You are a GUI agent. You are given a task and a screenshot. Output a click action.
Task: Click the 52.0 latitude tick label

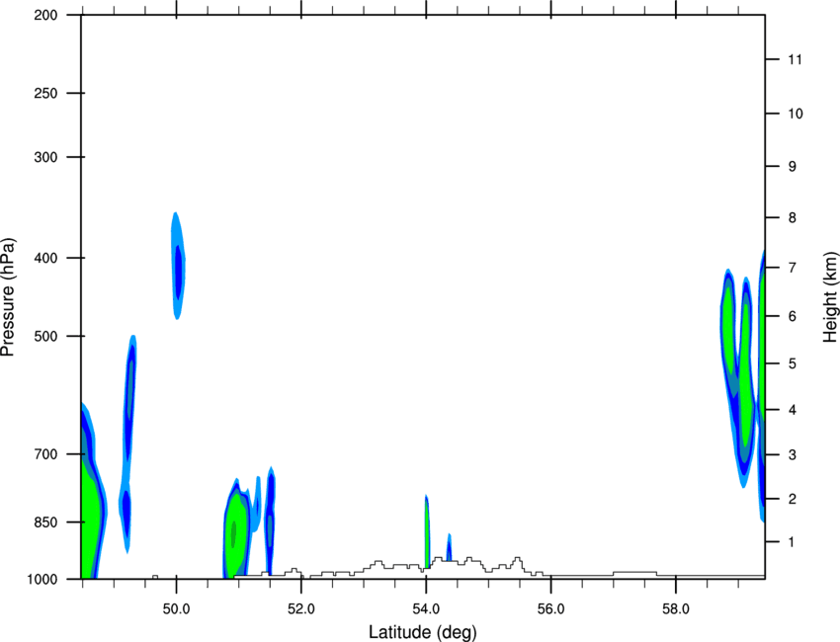point(301,609)
